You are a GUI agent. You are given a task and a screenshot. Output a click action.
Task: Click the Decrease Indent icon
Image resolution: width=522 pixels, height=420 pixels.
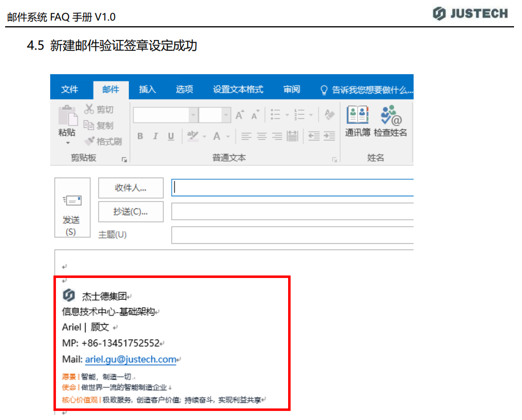tap(314, 136)
